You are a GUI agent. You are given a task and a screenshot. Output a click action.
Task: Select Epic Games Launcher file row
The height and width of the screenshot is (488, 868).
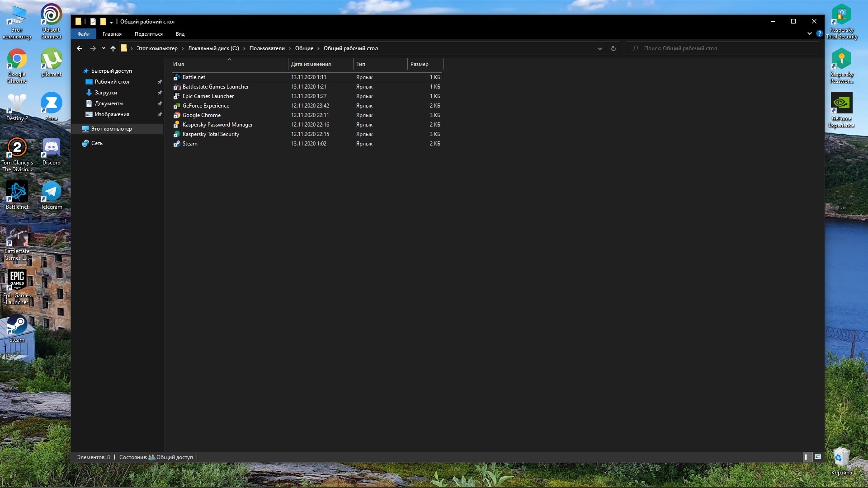pos(307,96)
